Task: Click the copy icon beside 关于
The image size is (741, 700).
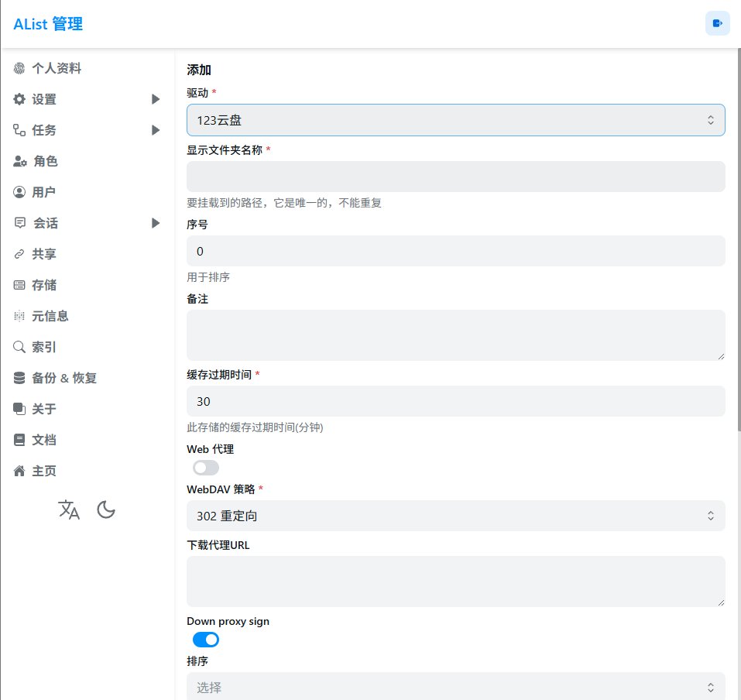Action: 19,409
